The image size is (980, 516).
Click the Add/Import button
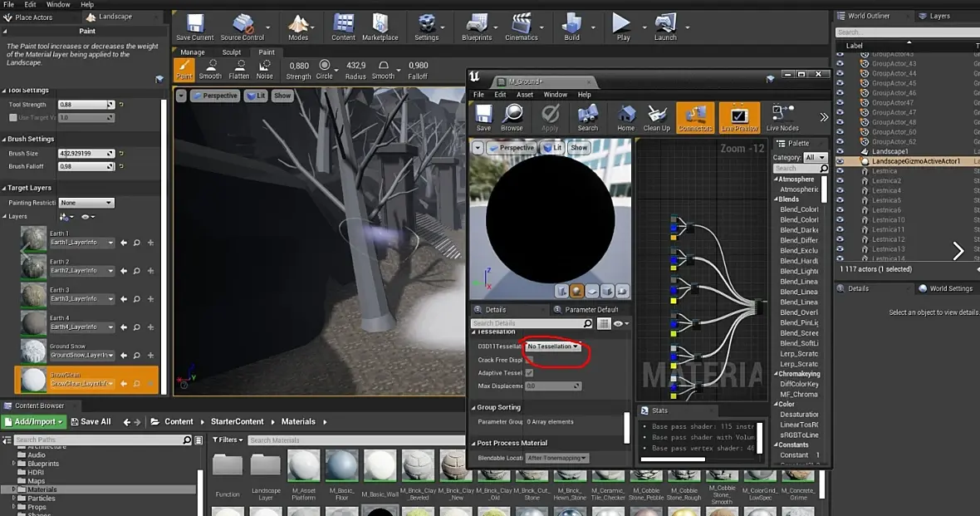[34, 421]
